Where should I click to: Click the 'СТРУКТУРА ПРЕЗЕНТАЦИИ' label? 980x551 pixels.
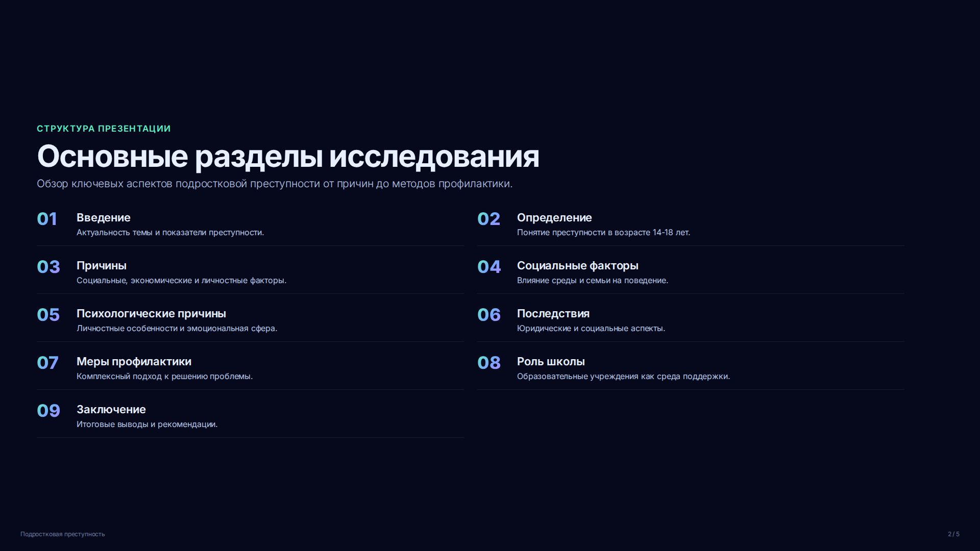[104, 129]
